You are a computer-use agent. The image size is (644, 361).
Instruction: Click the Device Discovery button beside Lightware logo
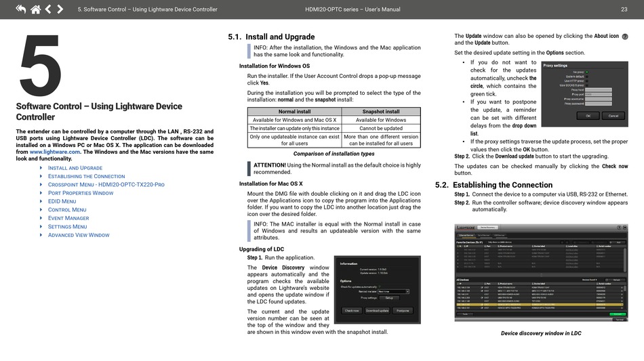tap(487, 228)
